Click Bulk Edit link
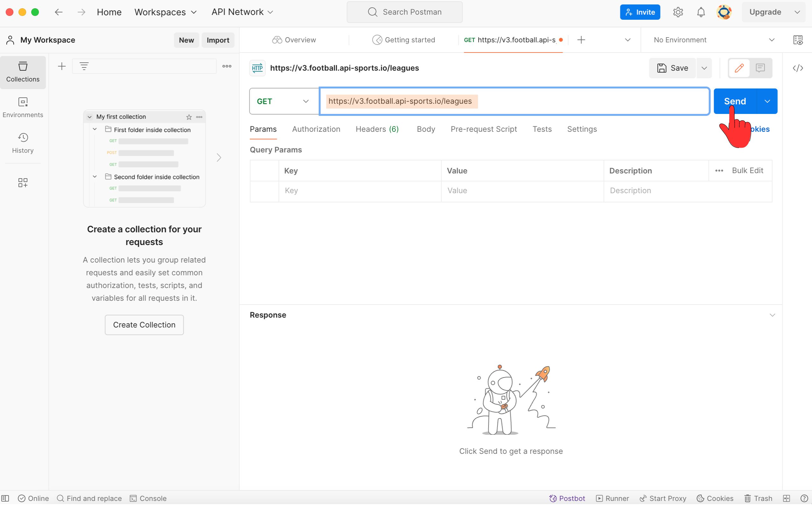This screenshot has width=812, height=506. [747, 171]
